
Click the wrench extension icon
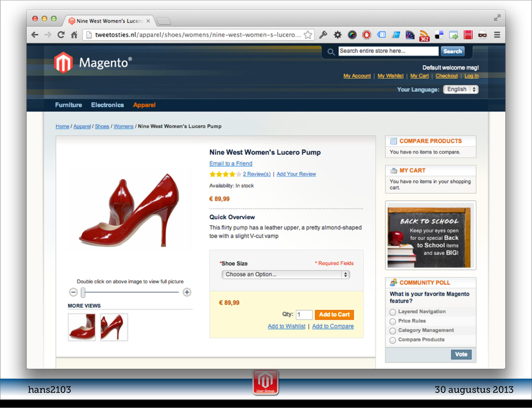point(323,35)
